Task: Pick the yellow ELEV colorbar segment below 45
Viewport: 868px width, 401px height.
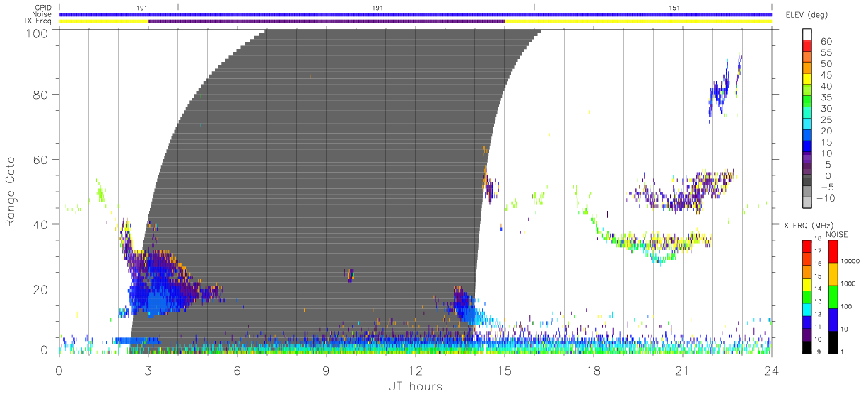Action: (x=807, y=81)
